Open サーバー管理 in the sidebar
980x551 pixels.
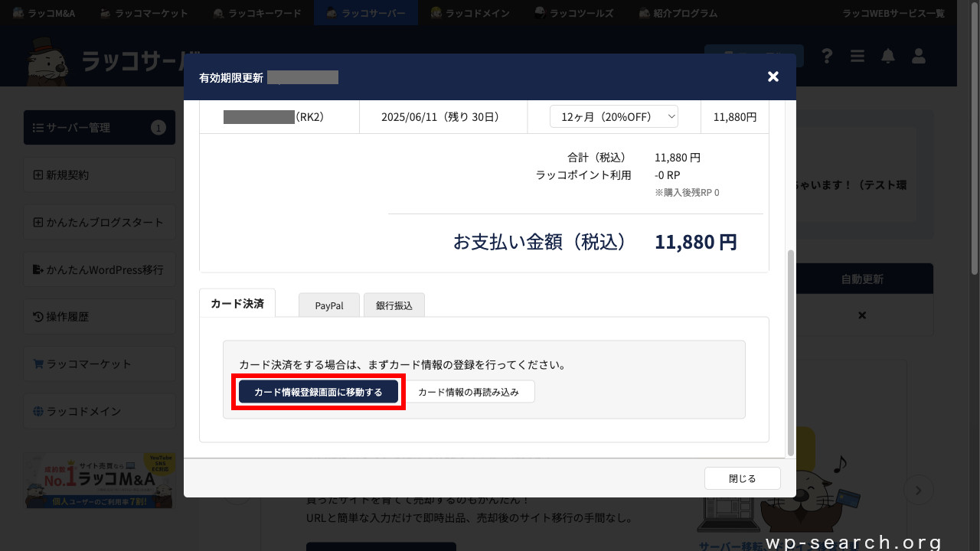coord(100,128)
